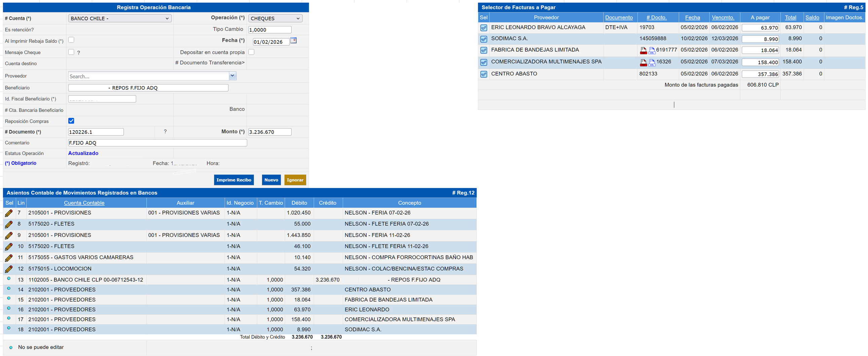Viewport: 868px width, 356px height.
Task: Click the Imprime Recibo button
Action: pyautogui.click(x=233, y=180)
